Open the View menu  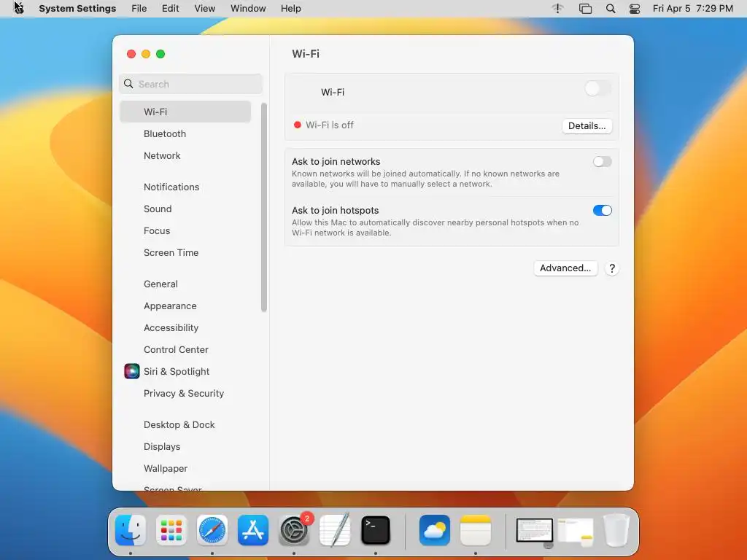coord(204,9)
